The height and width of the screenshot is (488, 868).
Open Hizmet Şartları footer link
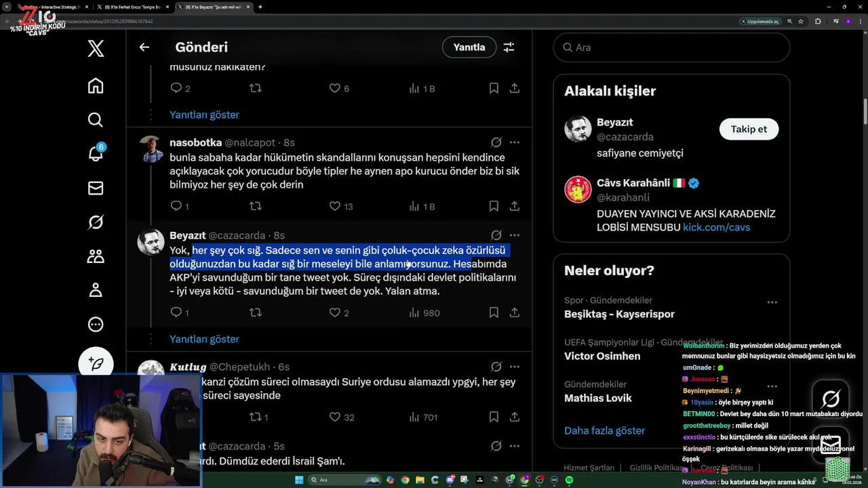(589, 468)
